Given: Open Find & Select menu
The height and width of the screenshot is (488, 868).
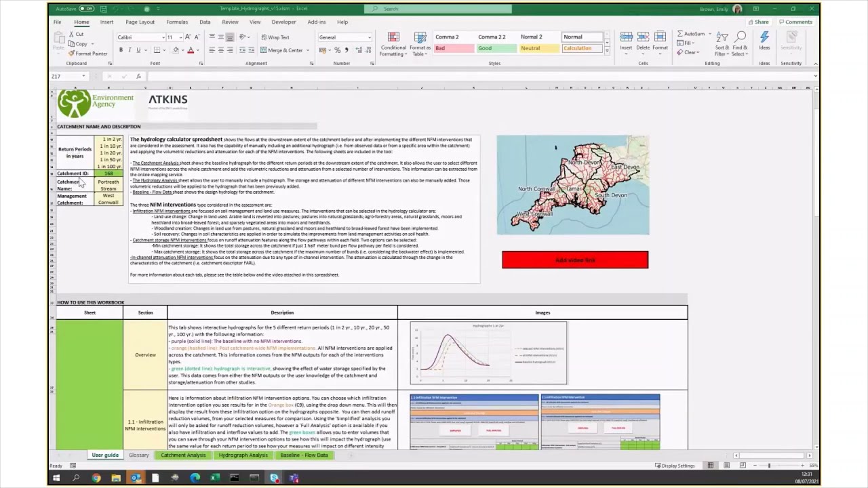Looking at the screenshot, I should click(740, 44).
